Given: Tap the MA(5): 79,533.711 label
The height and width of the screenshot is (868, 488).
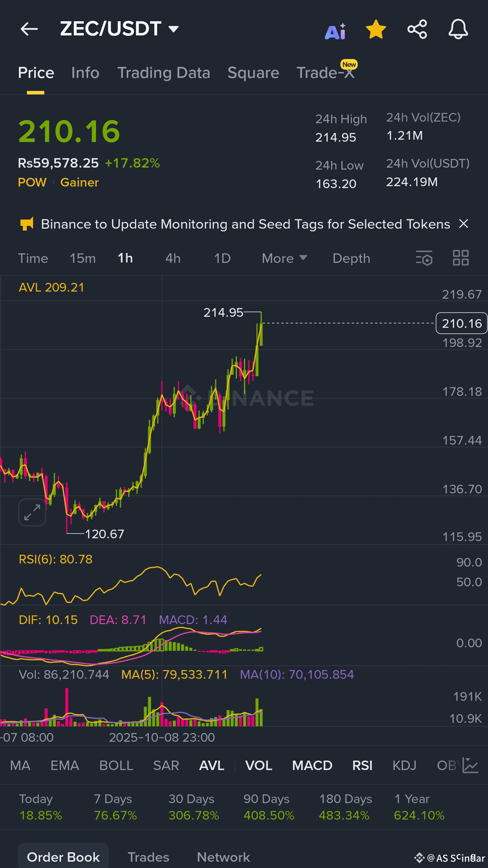Looking at the screenshot, I should click(174, 674).
